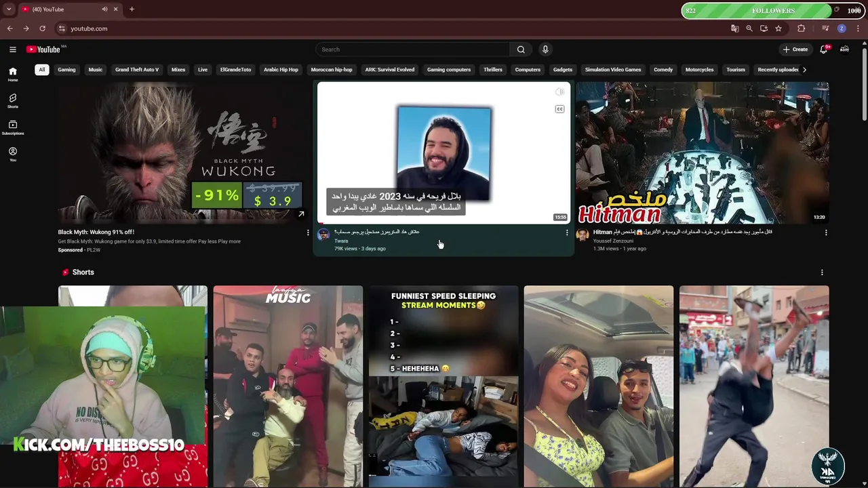This screenshot has width=868, height=488.
Task: Bookmark this page with the star
Action: click(x=778, y=28)
